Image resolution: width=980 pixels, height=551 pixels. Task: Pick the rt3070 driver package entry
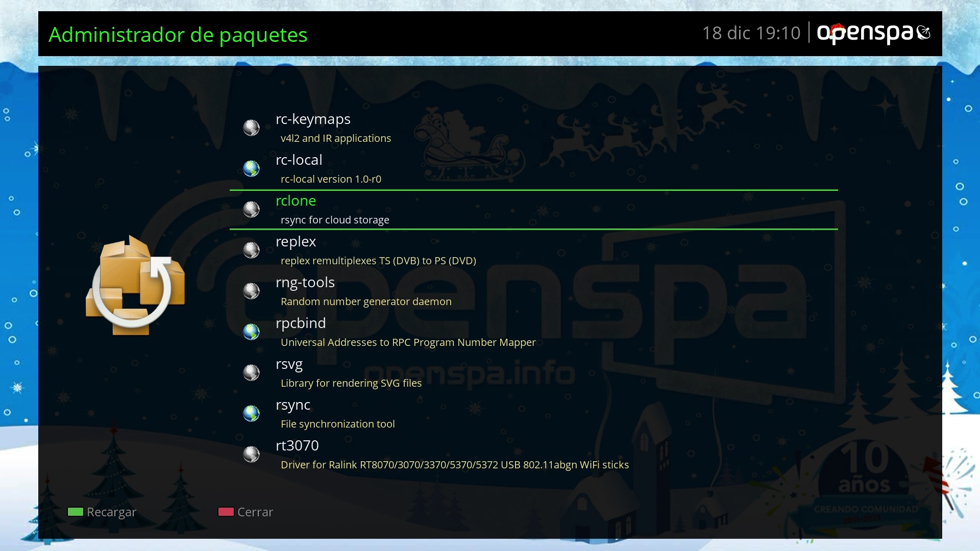534,455
